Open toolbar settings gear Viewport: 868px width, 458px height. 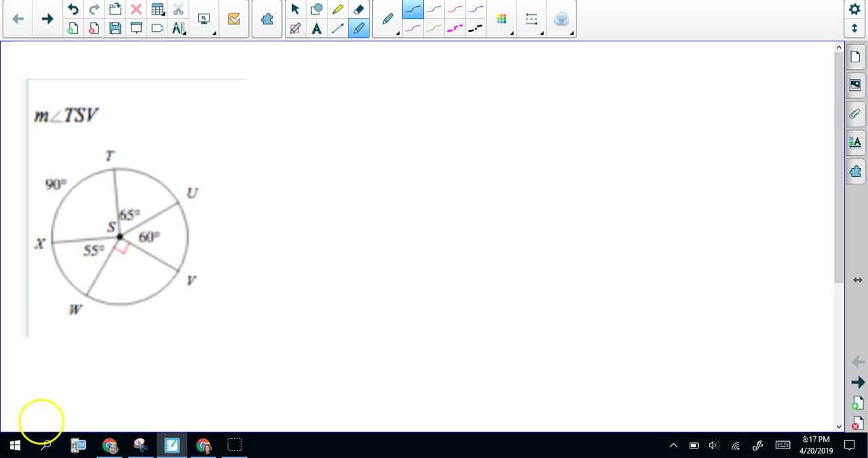pyautogui.click(x=854, y=9)
